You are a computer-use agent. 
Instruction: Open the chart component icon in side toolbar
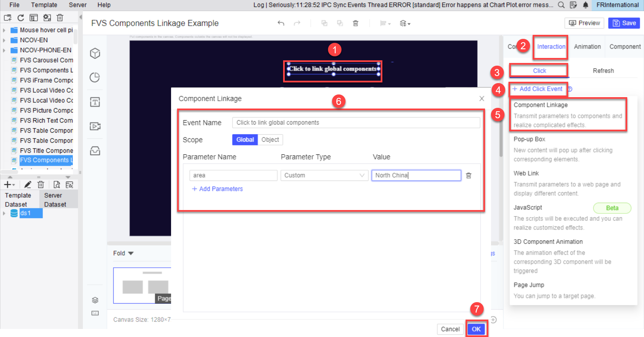click(95, 77)
